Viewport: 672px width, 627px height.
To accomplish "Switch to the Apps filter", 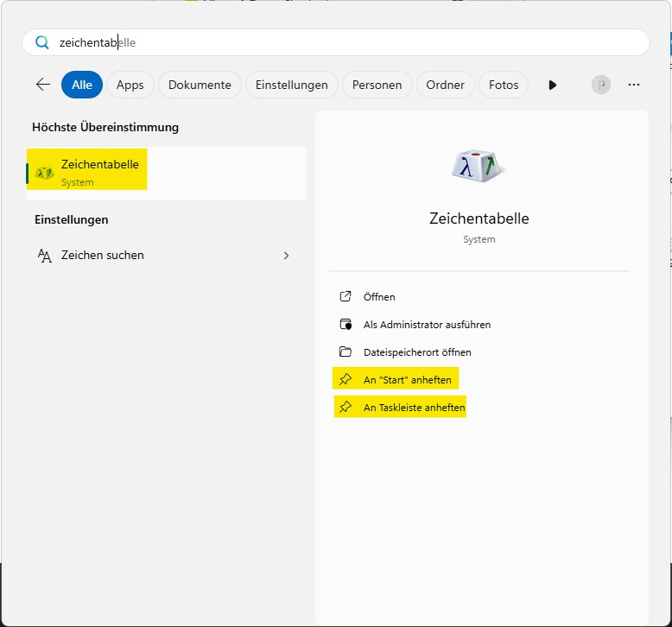I will click(x=130, y=85).
